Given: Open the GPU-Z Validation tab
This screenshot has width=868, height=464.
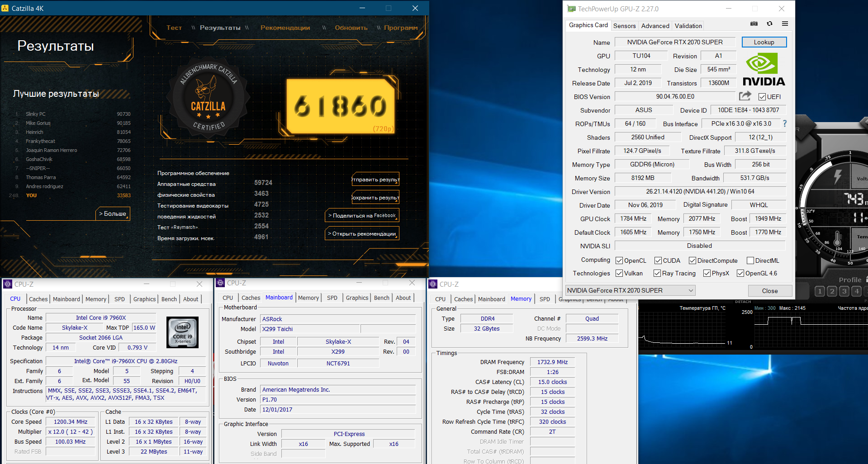Looking at the screenshot, I should point(688,26).
